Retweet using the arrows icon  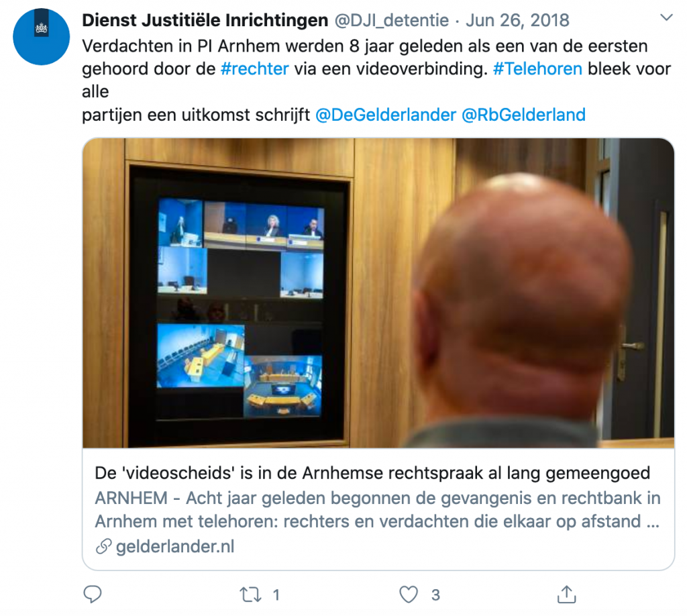[251, 595]
